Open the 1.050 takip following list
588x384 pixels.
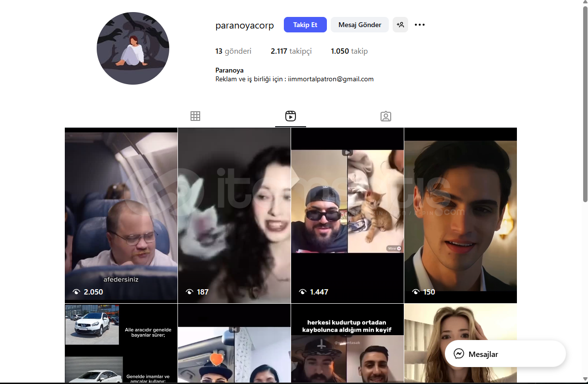click(x=349, y=51)
